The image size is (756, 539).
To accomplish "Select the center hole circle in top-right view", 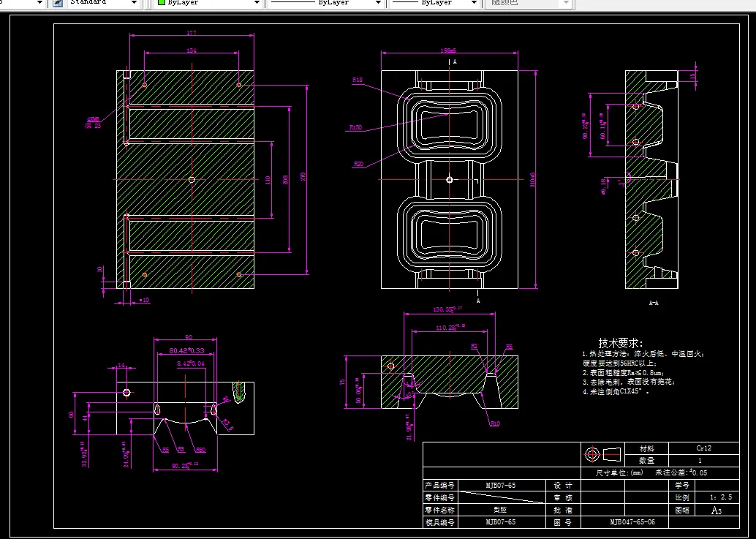I will point(450,179).
